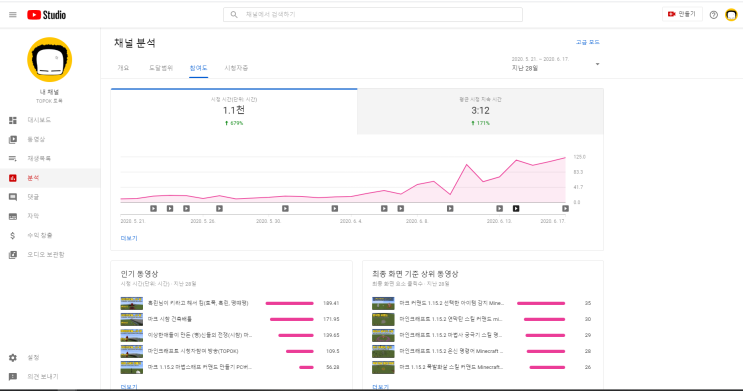This screenshot has height=391, width=743.
Task: Open the hamburger navigation menu
Action: (x=13, y=15)
